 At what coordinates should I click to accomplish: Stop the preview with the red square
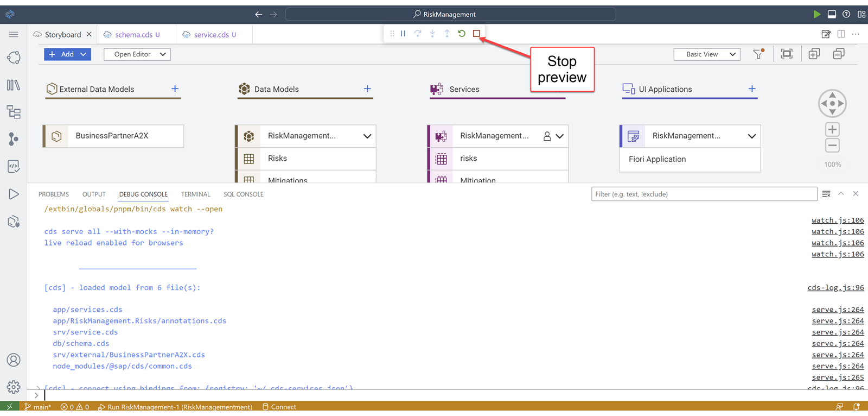(476, 34)
